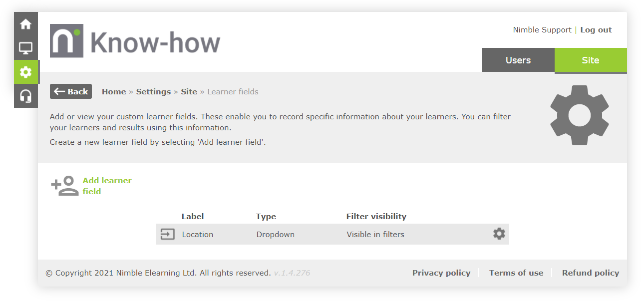The width and height of the screenshot is (644, 304).
Task: Open Settings in the breadcrumb
Action: point(153,92)
